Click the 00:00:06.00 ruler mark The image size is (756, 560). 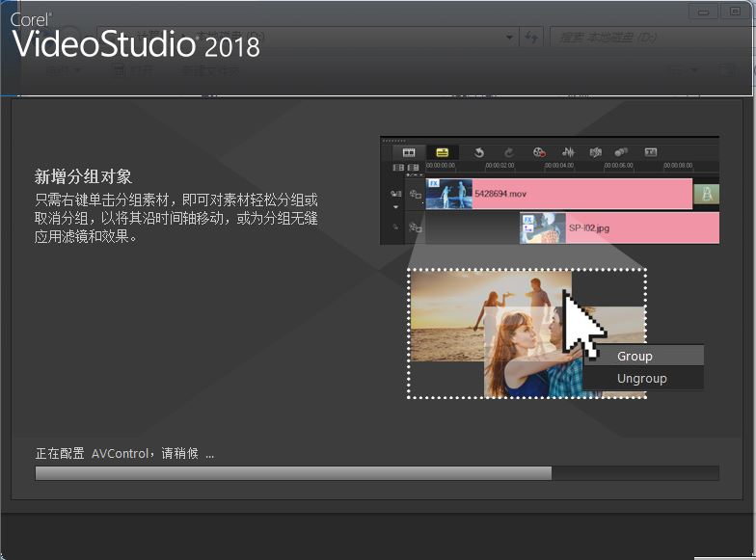[x=619, y=166]
